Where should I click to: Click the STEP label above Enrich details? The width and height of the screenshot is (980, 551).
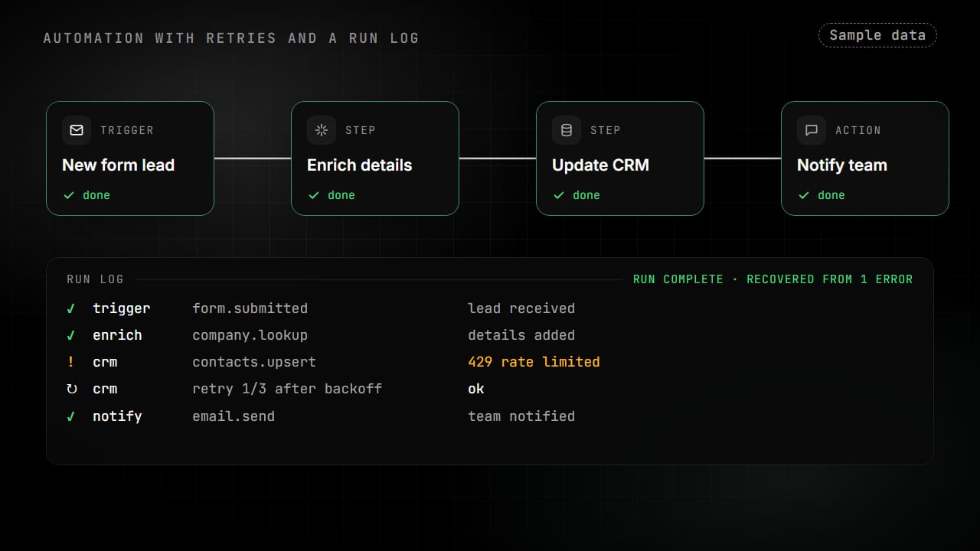(x=361, y=130)
